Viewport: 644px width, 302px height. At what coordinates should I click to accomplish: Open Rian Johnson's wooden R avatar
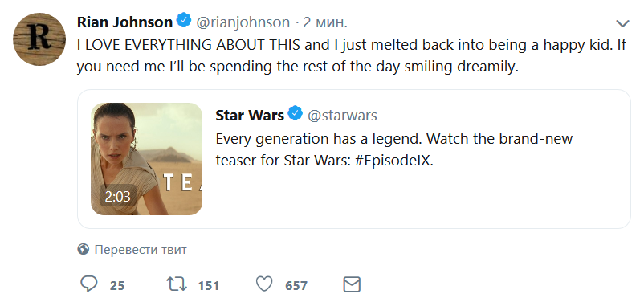pos(39,39)
